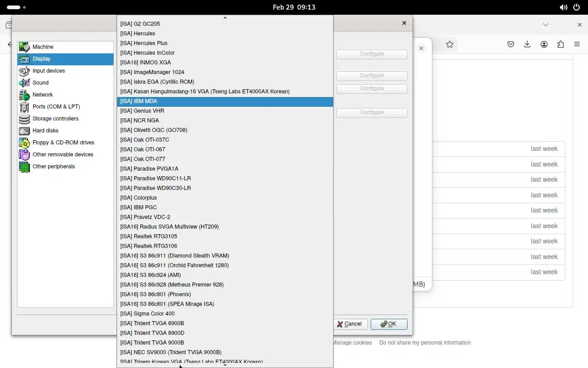Close the settings dialog with X
The image size is (588, 368).
click(x=404, y=23)
